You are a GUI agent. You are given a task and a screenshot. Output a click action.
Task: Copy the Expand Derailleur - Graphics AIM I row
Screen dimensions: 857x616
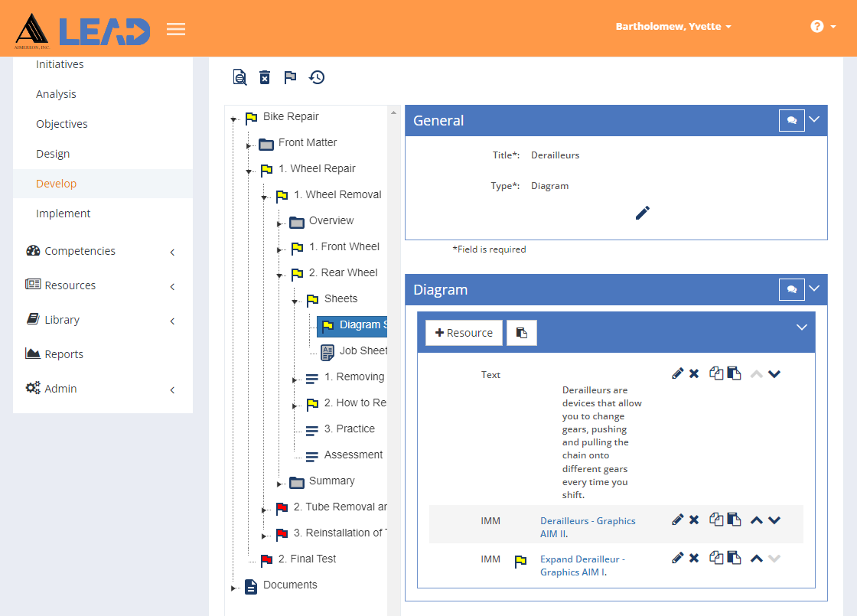716,558
